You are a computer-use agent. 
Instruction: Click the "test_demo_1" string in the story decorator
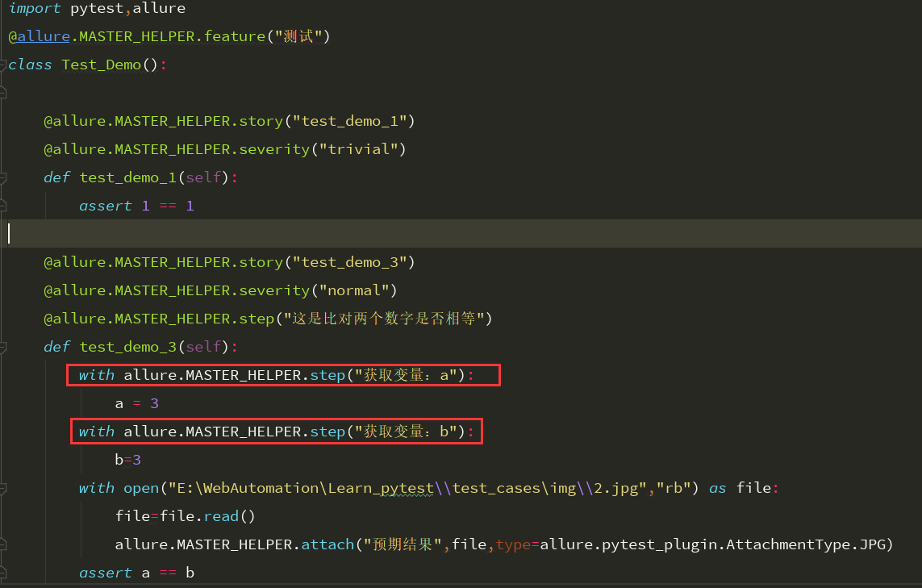350,121
